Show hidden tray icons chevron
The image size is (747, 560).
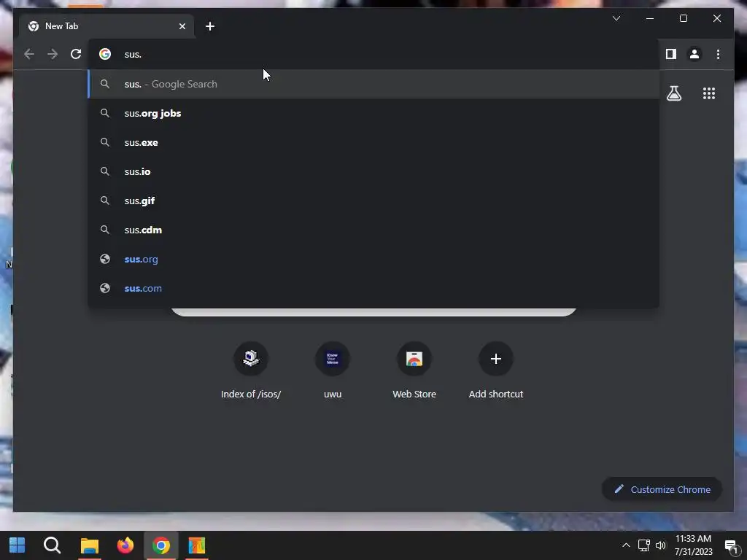[x=626, y=545]
